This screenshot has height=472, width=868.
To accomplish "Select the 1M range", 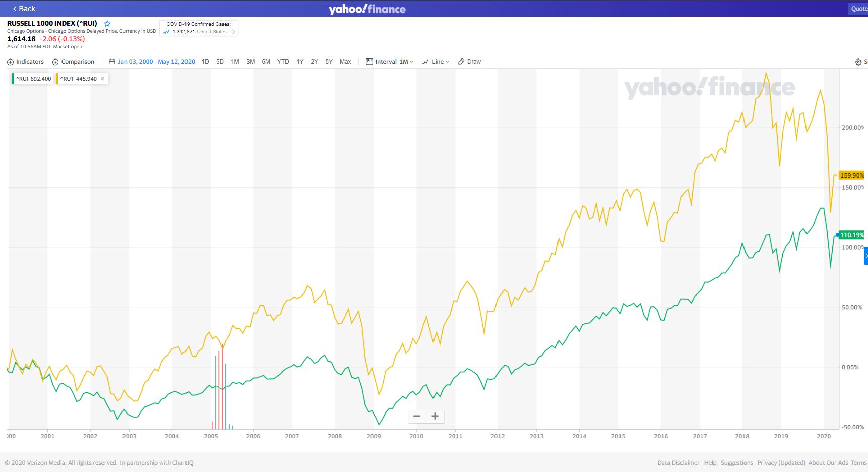I will click(235, 62).
